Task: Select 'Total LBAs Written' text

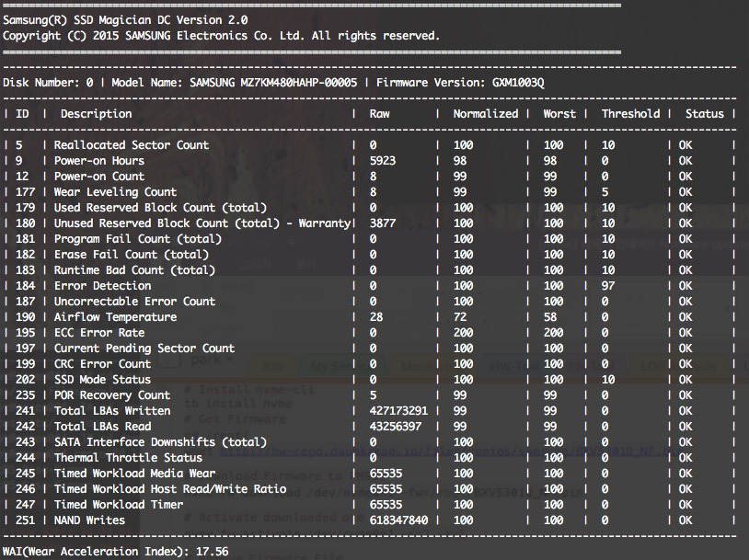Action: [111, 411]
